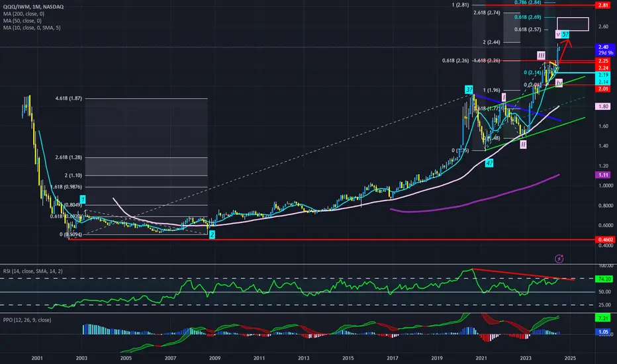Click the green 7.21 PPO value label
Viewport: 617px width, 364px height.
pyautogui.click(x=603, y=318)
